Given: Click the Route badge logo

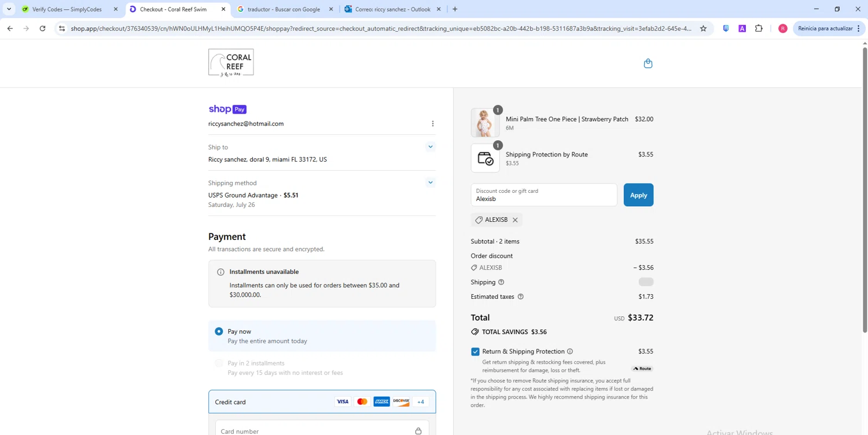Looking at the screenshot, I should coord(642,368).
